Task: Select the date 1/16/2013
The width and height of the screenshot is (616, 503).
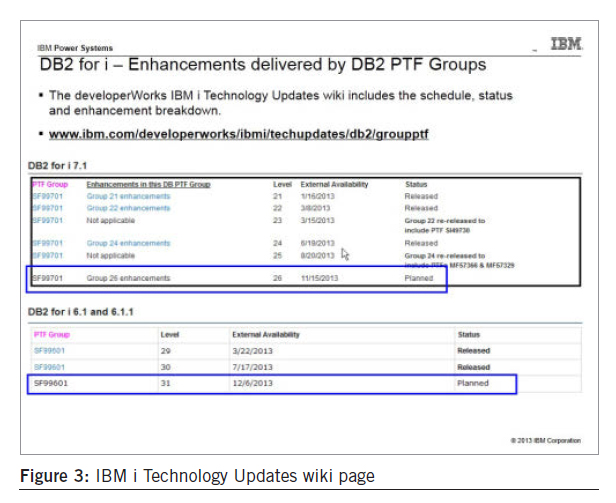Action: pos(317,196)
